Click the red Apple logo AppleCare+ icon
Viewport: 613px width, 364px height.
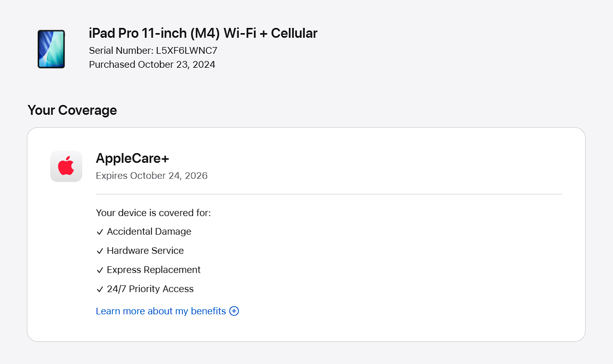pyautogui.click(x=66, y=166)
